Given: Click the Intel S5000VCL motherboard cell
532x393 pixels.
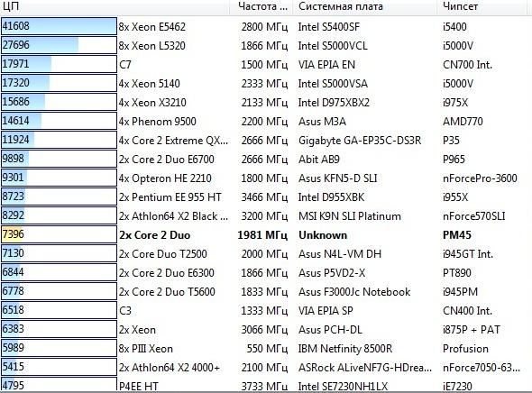Looking at the screenshot, I should pos(333,46).
